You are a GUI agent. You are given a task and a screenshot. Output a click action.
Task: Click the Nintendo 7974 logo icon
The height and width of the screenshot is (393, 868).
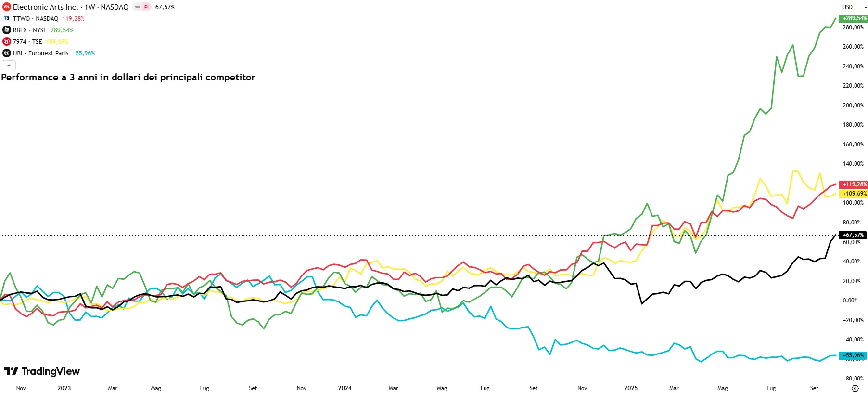(7, 41)
